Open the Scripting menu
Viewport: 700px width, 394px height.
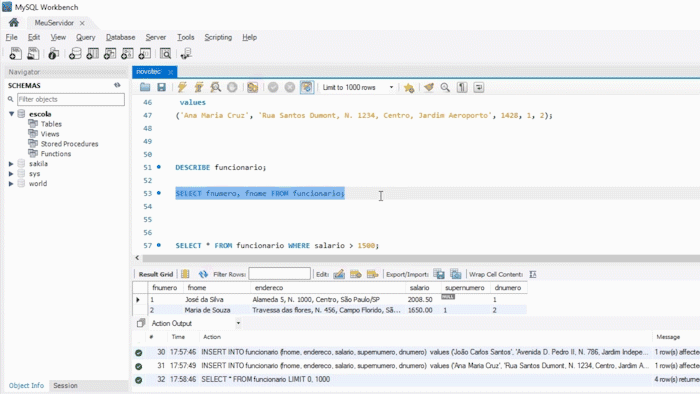click(218, 37)
